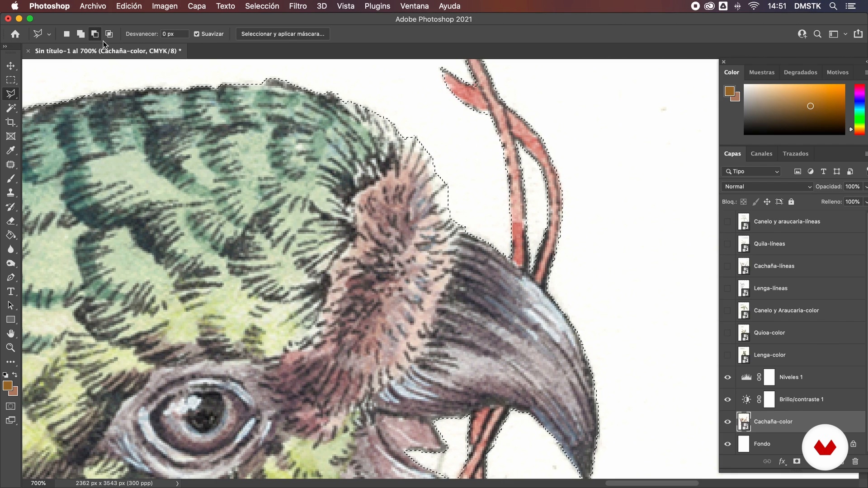Image resolution: width=868 pixels, height=488 pixels.
Task: Select the Rectangular Marquee tool
Action: [x=11, y=80]
